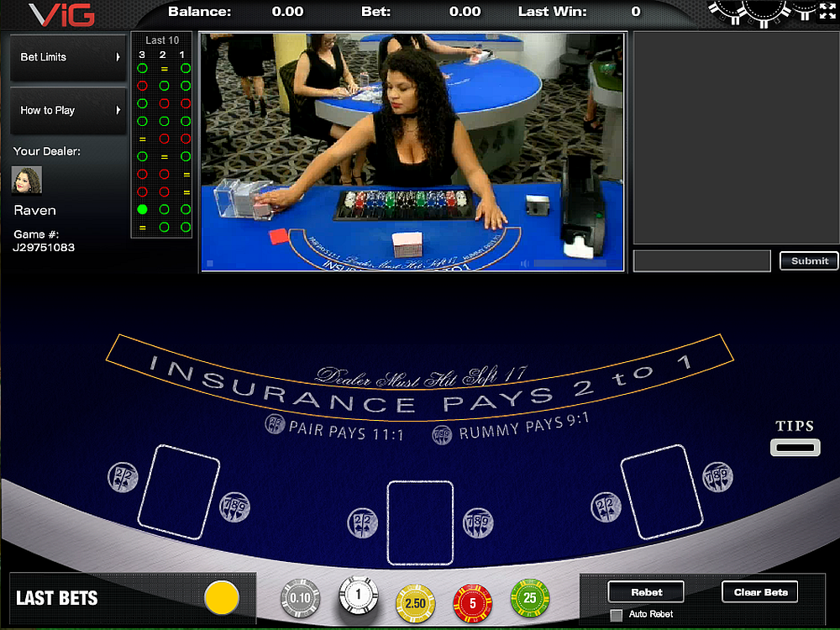This screenshot has height=630, width=840.
Task: Click dealer Raven's portrait thumbnail
Action: point(27,181)
